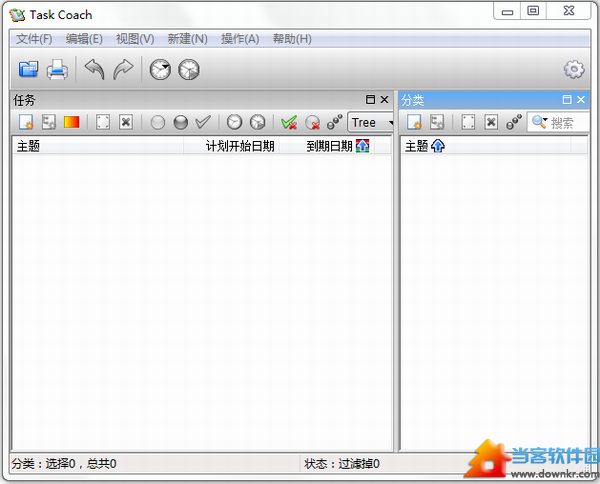Image resolution: width=600 pixels, height=484 pixels.
Task: Open toolbar customization gear icon
Action: click(x=574, y=70)
